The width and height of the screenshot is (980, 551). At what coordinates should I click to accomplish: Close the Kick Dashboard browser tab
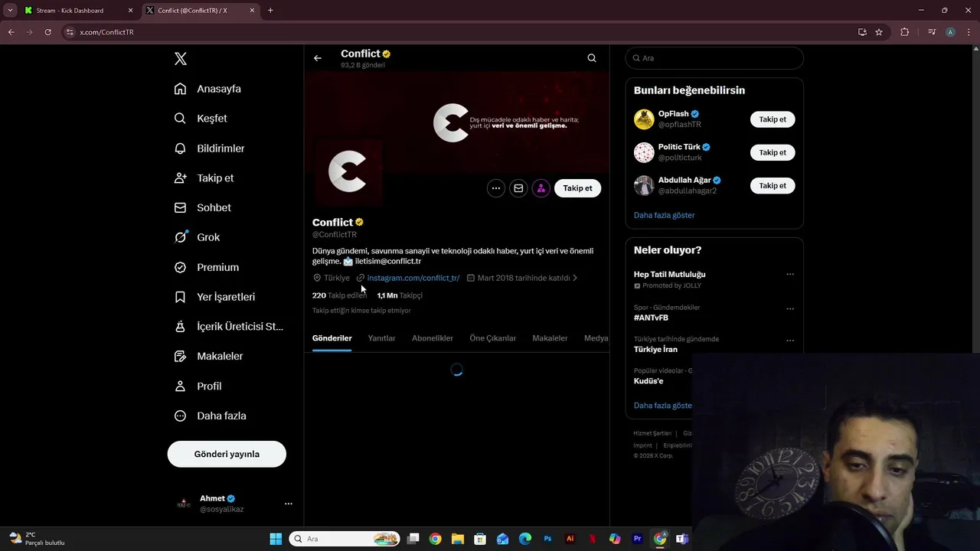(130, 11)
